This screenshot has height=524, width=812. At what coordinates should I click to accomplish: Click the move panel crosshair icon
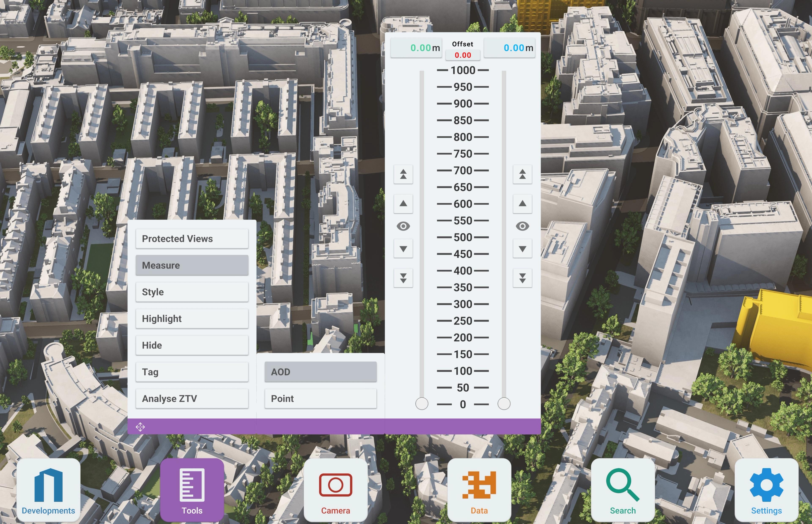140,427
